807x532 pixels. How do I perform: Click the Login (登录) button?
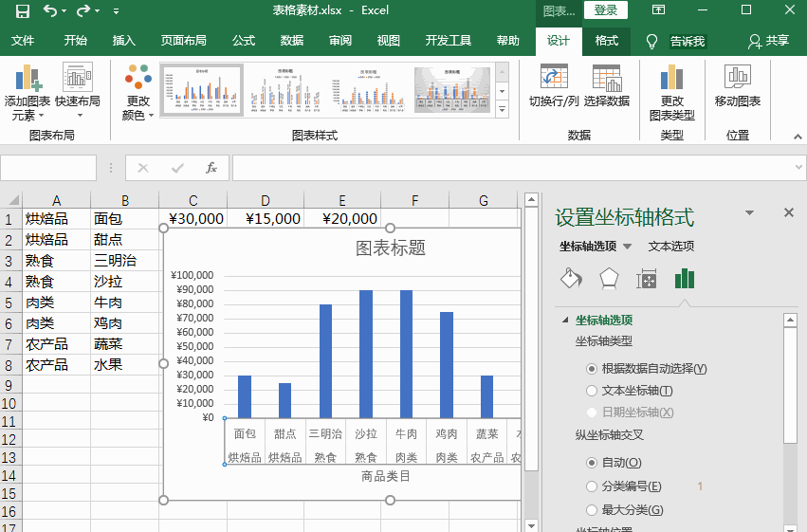606,10
